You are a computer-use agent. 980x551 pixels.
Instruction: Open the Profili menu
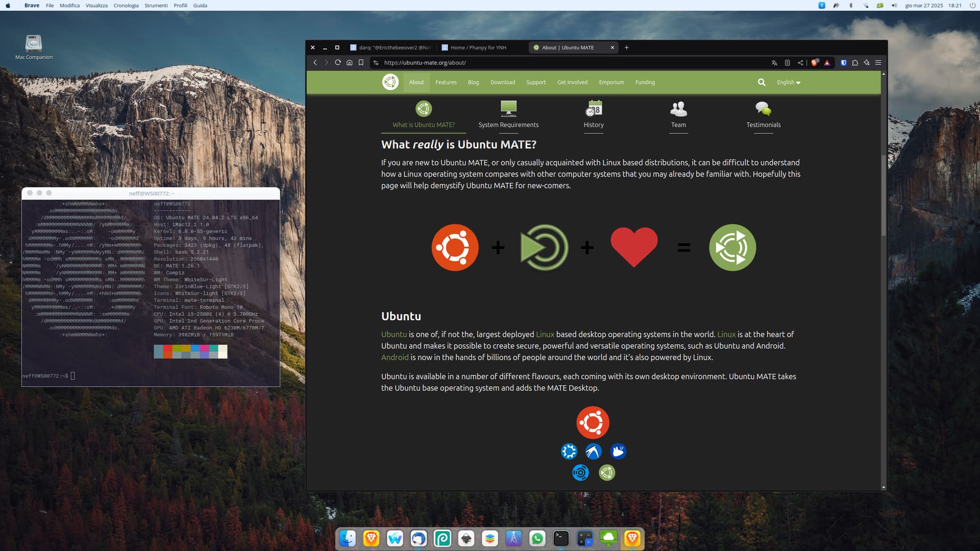[x=180, y=6]
